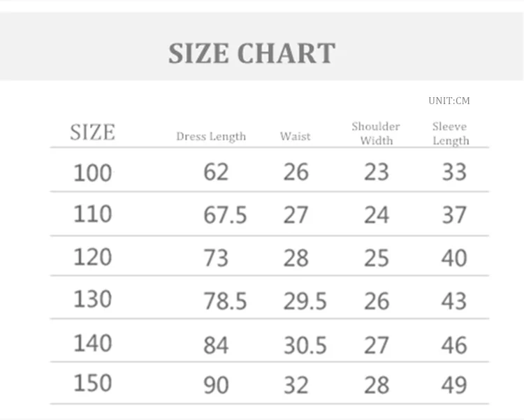The image size is (524, 420).
Task: Select size 150 row label
Action: click(x=92, y=384)
